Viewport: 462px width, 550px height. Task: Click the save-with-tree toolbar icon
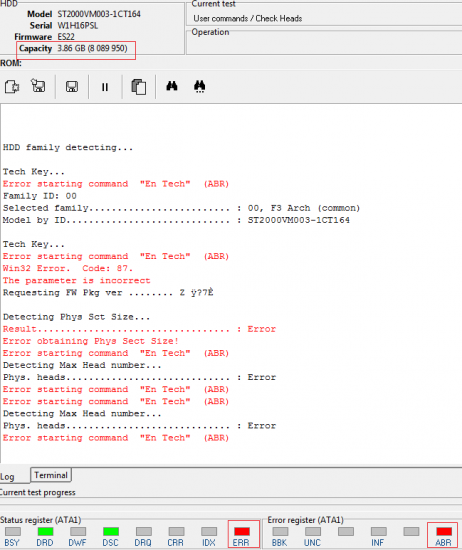38,86
